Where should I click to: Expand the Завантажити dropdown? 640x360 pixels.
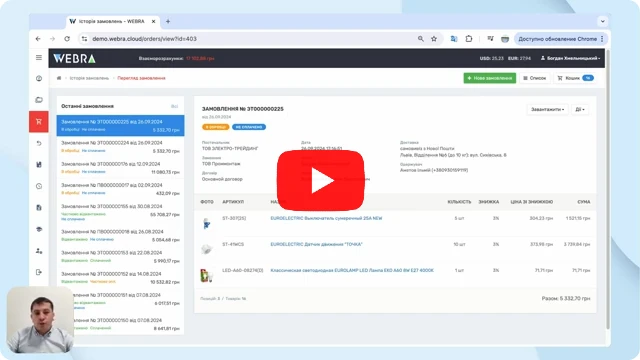coord(547,109)
